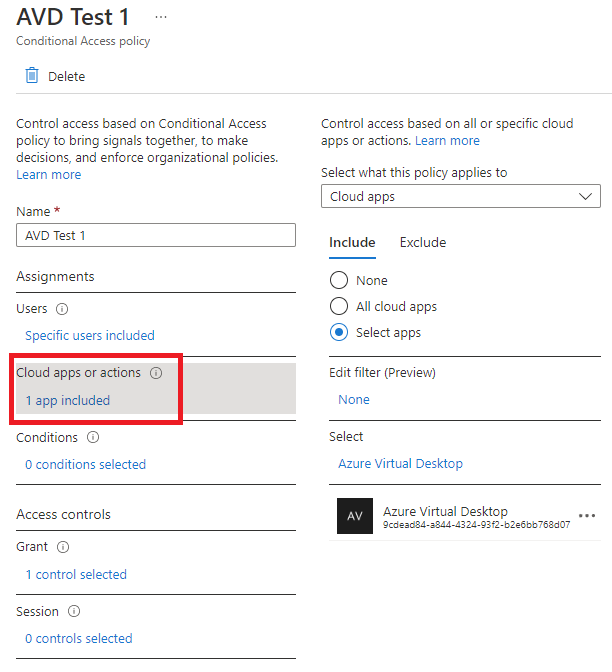Choose the Select apps radio button
Screen dimensions: 612x672
click(x=339, y=332)
